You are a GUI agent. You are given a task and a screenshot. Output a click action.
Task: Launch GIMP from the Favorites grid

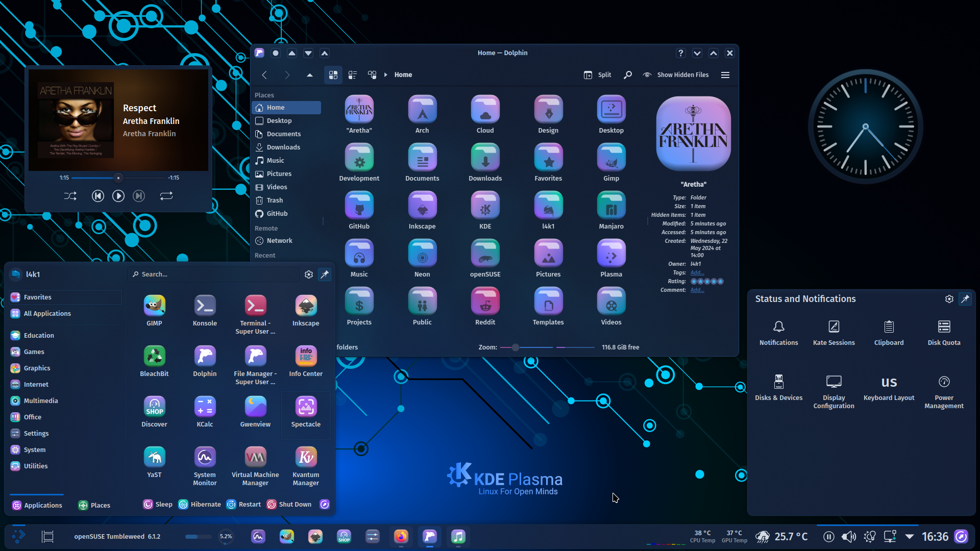(154, 311)
